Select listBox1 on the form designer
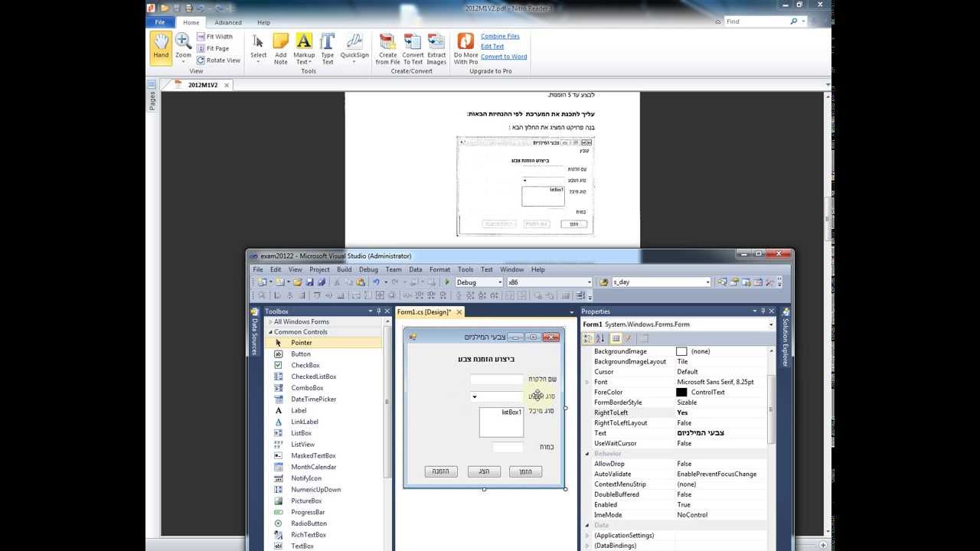The image size is (980, 551). (x=501, y=422)
